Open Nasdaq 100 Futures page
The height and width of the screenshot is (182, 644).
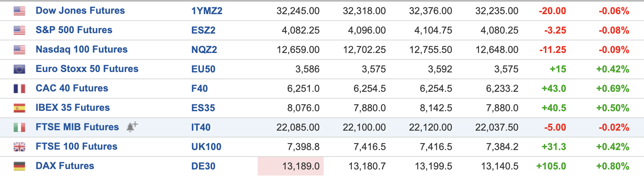pyautogui.click(x=82, y=49)
